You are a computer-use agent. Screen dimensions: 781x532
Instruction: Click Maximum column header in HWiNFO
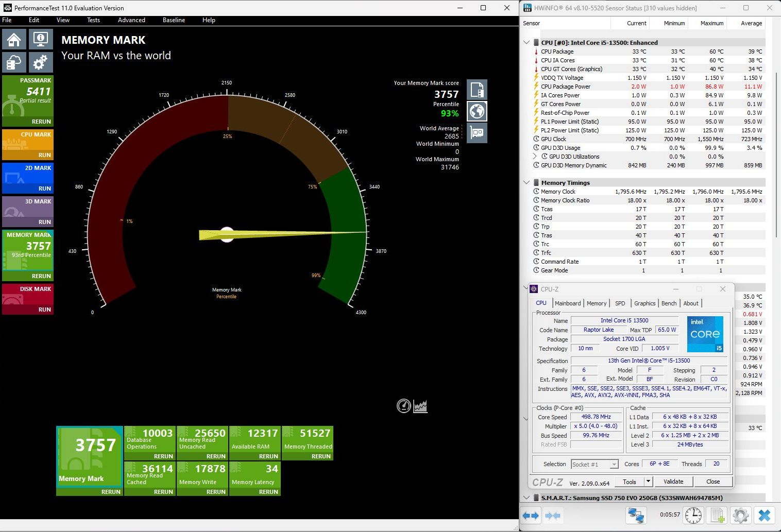pyautogui.click(x=712, y=23)
